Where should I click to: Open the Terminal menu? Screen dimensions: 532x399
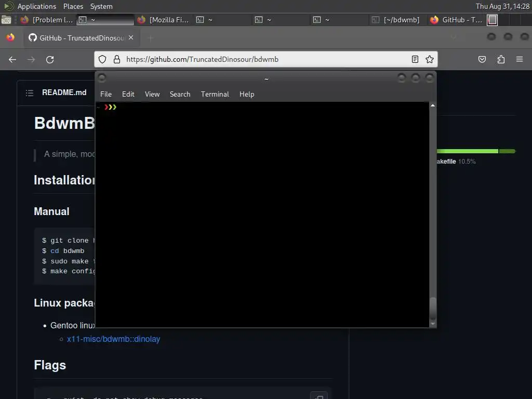click(x=215, y=95)
